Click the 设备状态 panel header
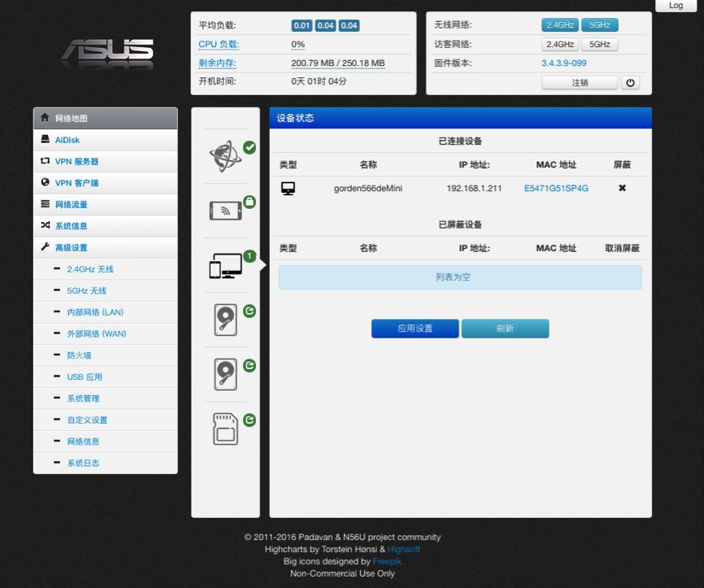704x588 pixels. point(461,118)
